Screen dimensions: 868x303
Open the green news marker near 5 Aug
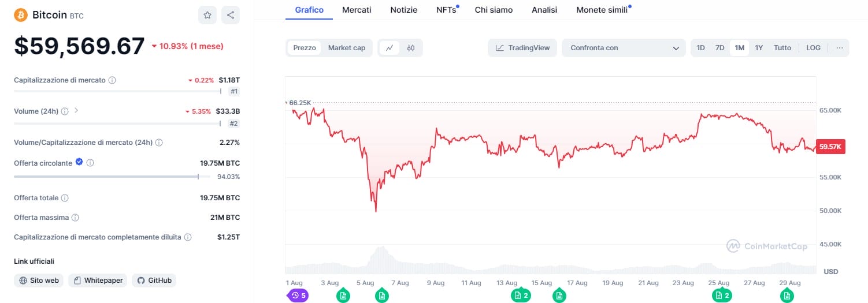(381, 295)
